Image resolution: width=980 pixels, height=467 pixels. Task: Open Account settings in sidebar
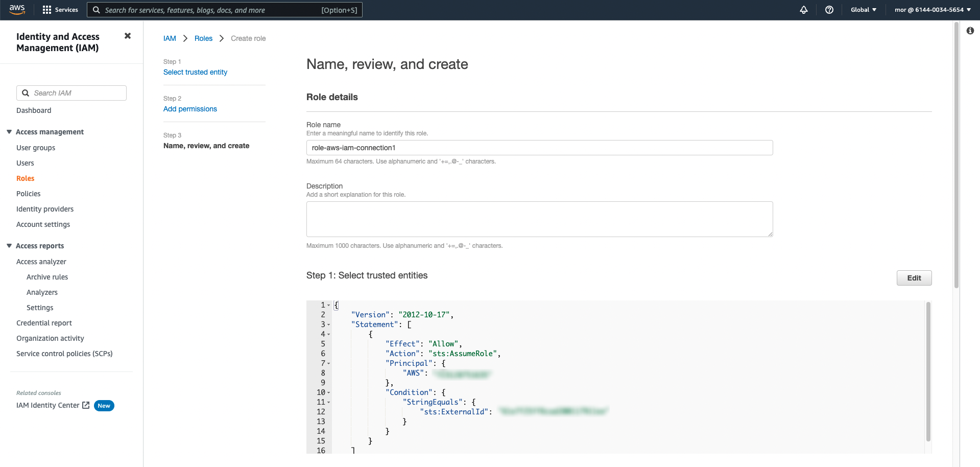click(43, 224)
